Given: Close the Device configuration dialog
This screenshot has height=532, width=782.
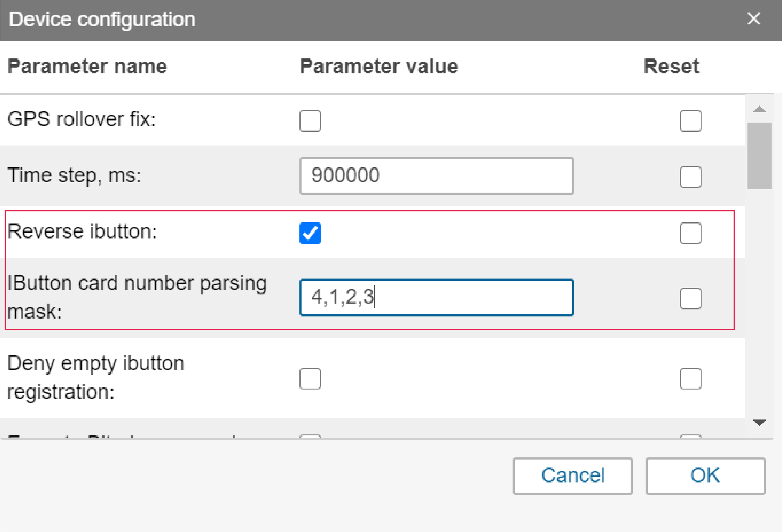Looking at the screenshot, I should 753,19.
